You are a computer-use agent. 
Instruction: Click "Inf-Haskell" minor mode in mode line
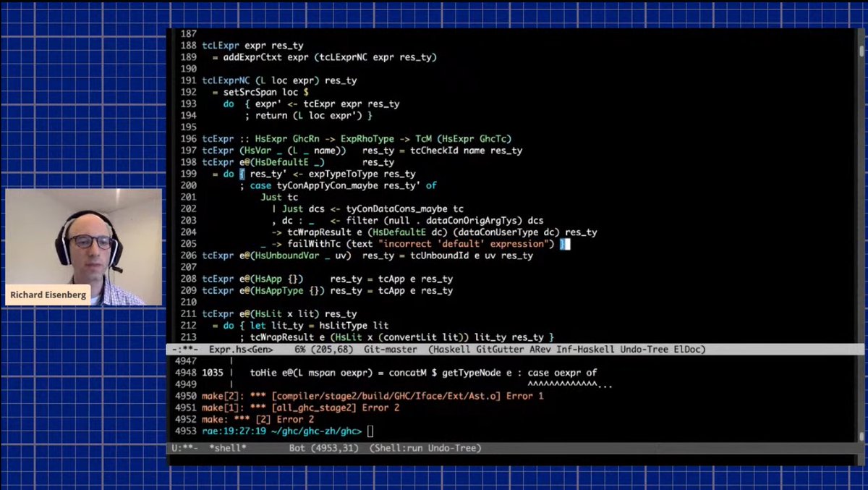coord(585,349)
